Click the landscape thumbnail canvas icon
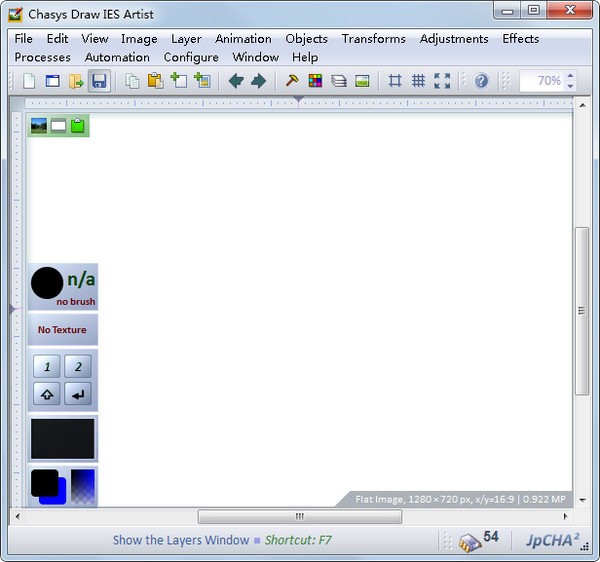 tap(39, 125)
